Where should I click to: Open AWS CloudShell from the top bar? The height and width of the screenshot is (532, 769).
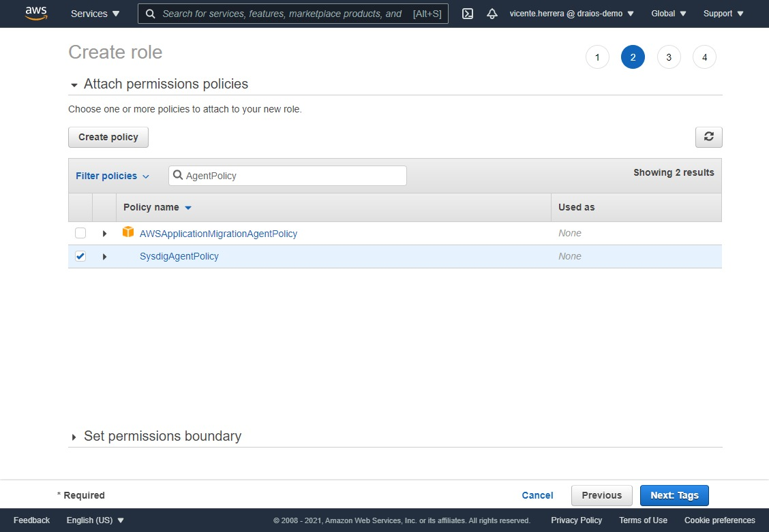467,14
